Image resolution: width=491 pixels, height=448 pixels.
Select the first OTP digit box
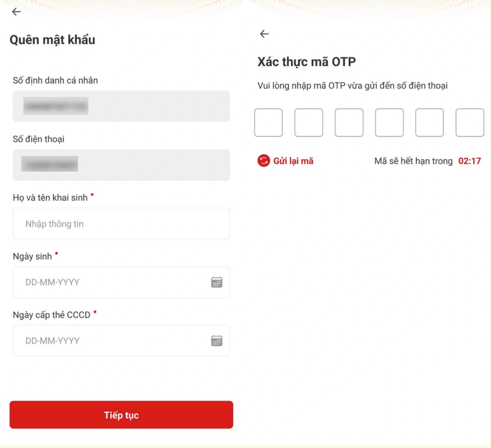point(269,123)
